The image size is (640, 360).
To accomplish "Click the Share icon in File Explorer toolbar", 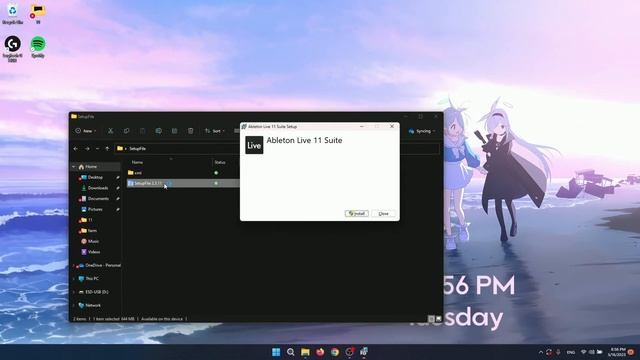I will tap(174, 131).
